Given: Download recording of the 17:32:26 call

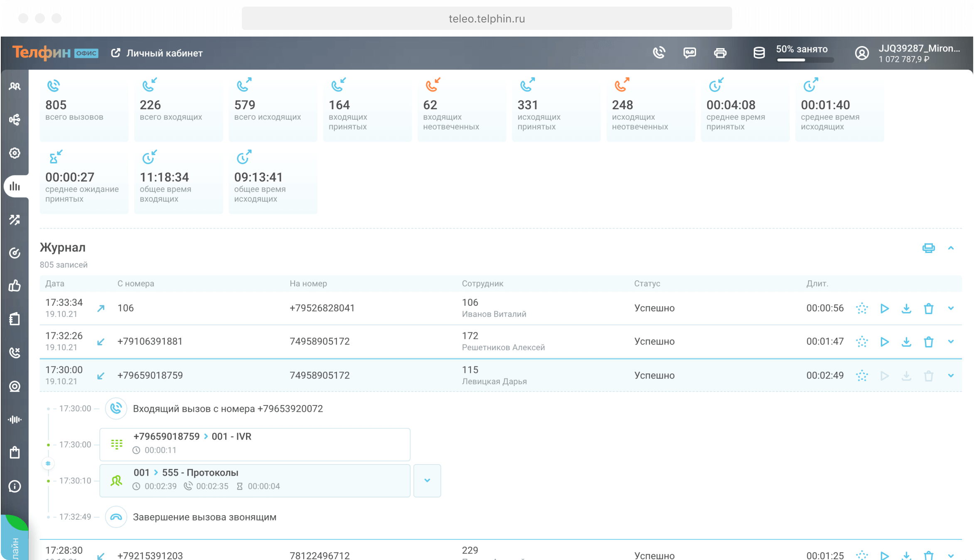Looking at the screenshot, I should 906,342.
